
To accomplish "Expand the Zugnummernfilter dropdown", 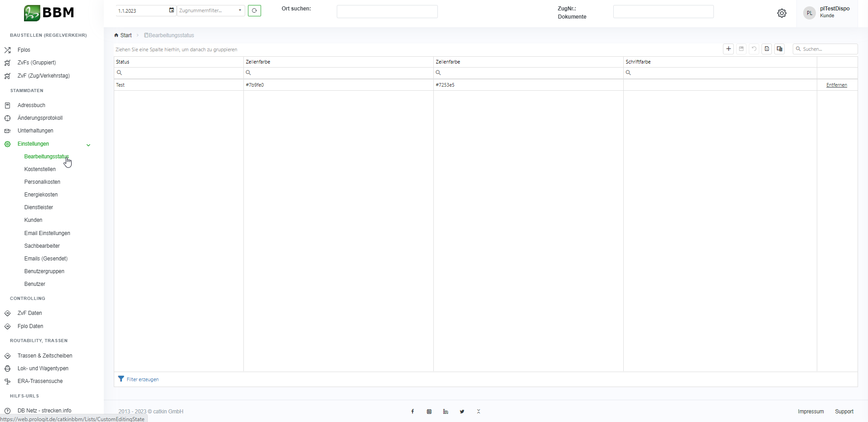I will [x=240, y=10].
